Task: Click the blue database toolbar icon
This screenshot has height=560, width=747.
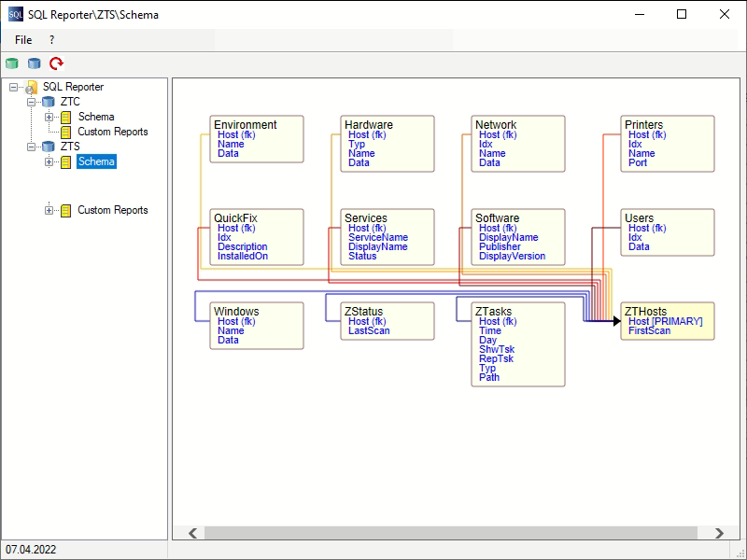Action: point(35,63)
